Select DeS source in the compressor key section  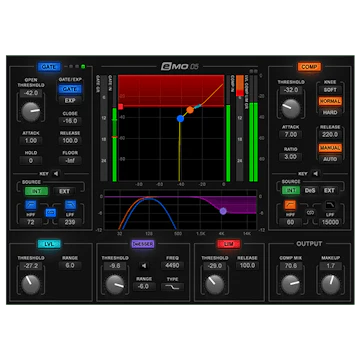(x=310, y=190)
